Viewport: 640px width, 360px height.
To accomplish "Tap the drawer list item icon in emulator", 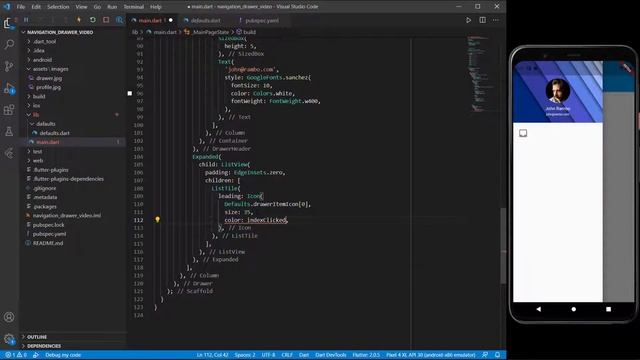I will coord(523,133).
